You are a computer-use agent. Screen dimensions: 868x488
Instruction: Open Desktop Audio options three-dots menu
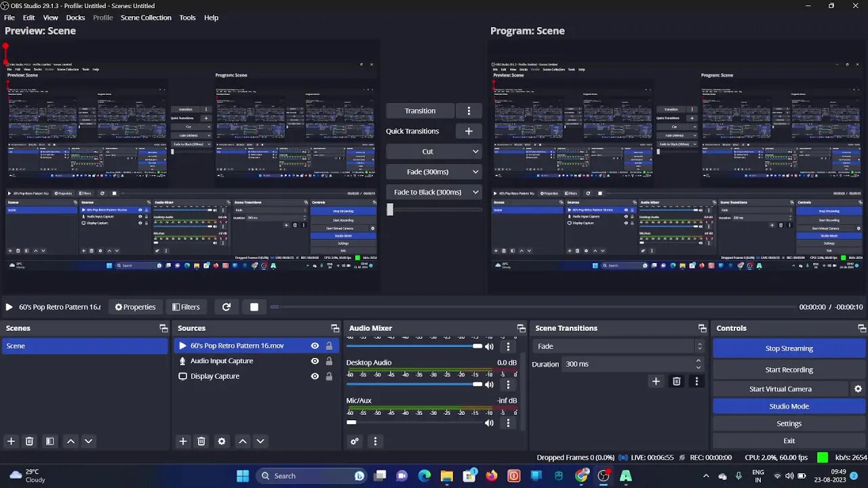pyautogui.click(x=508, y=384)
